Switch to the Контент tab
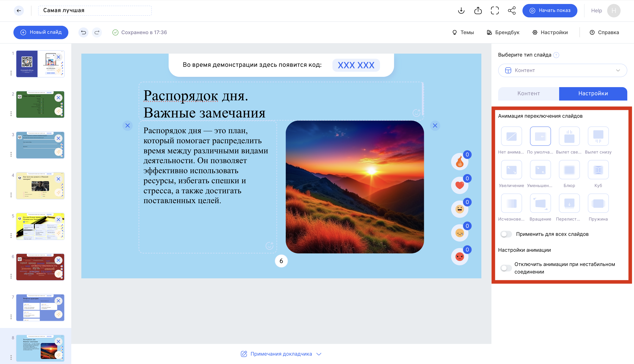 [x=528, y=93]
